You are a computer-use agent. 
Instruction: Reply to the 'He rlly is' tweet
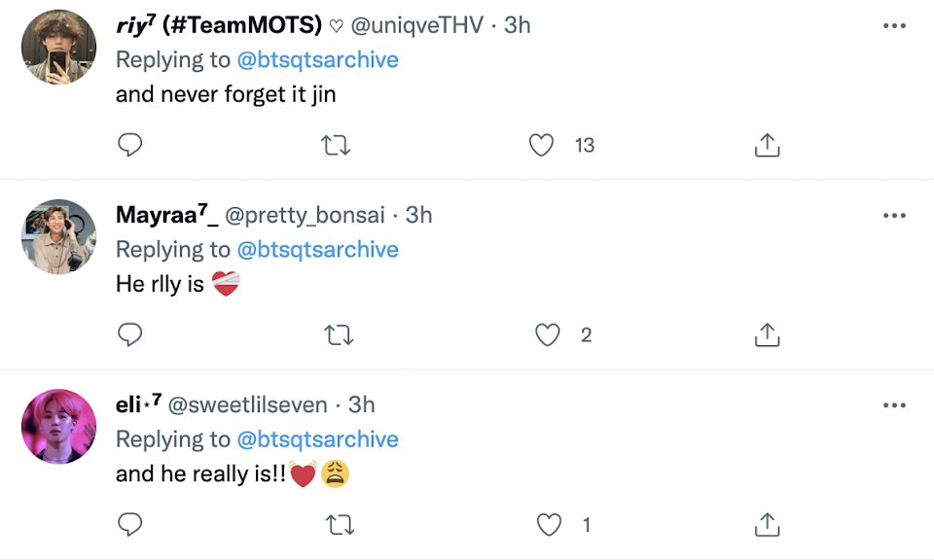(129, 335)
